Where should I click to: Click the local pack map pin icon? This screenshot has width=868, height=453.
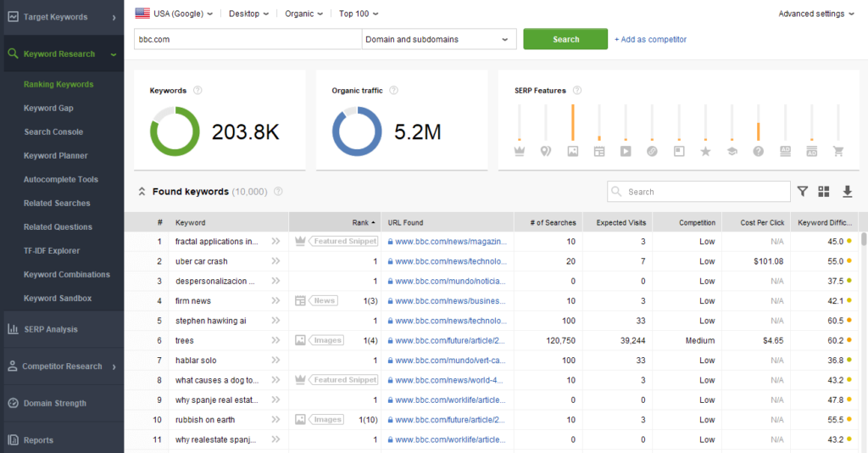546,151
